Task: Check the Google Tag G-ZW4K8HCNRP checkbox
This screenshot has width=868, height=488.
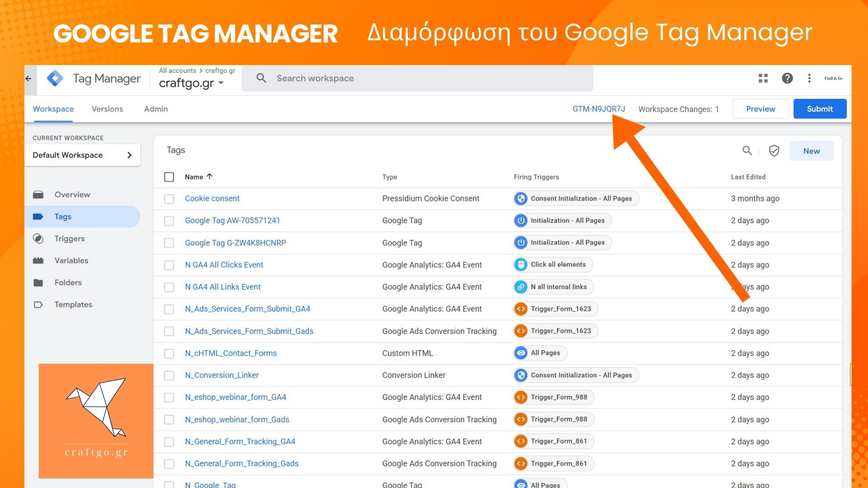Action: (169, 243)
